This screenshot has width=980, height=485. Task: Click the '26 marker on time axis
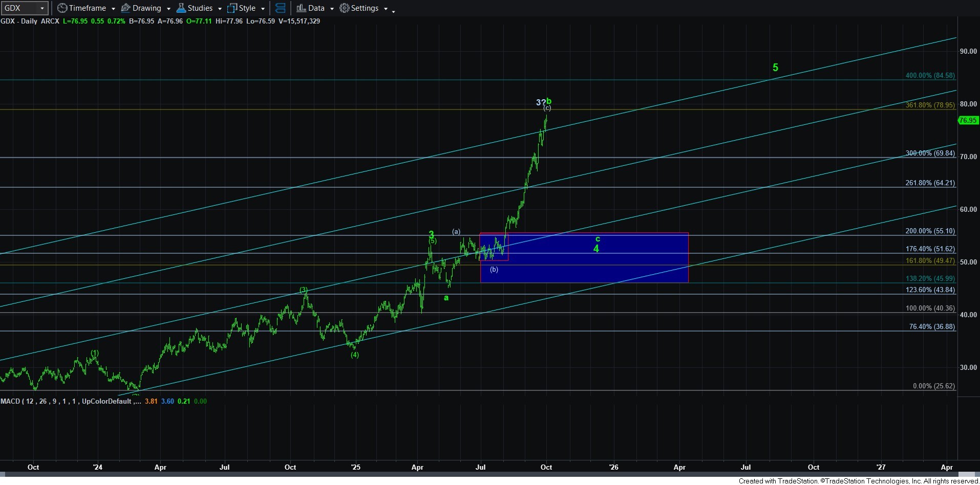tap(613, 467)
